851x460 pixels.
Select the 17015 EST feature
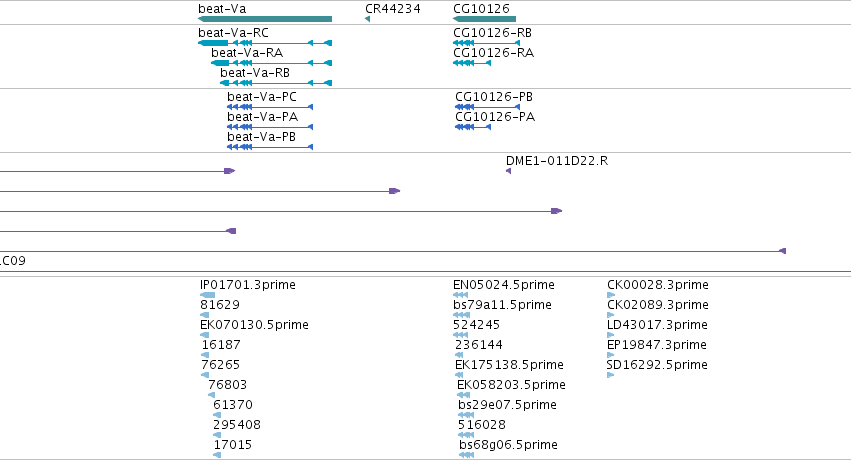(217, 456)
